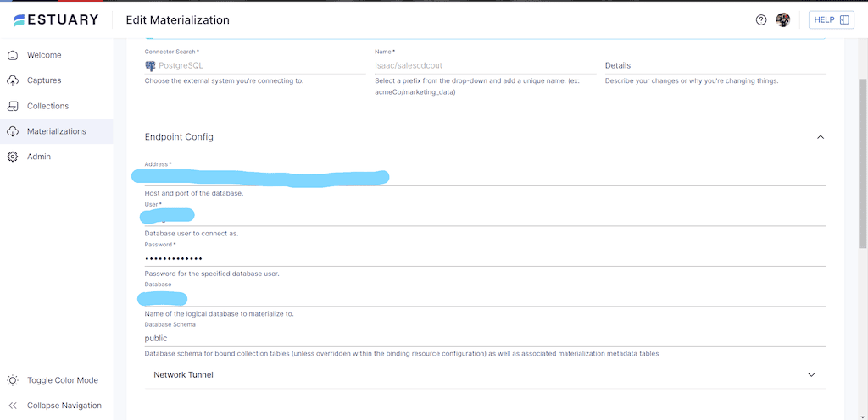Select Materializations in the sidebar

pyautogui.click(x=57, y=131)
